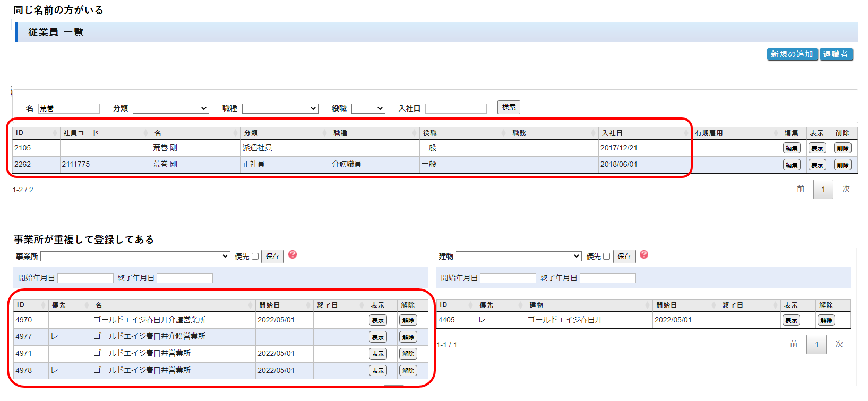The height and width of the screenshot is (401, 868).
Task: Click the sort arrows on the 入社日 column
Action: click(x=685, y=133)
